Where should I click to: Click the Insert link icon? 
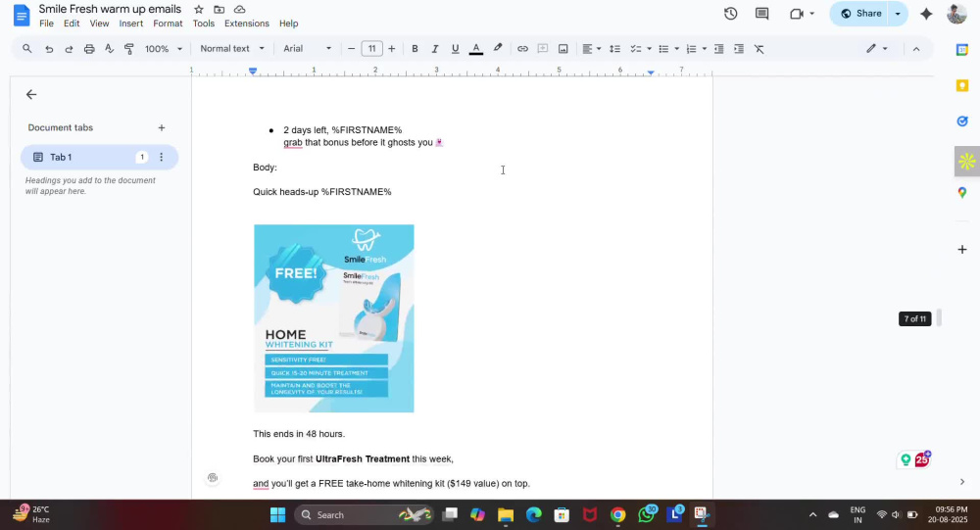[x=522, y=49]
